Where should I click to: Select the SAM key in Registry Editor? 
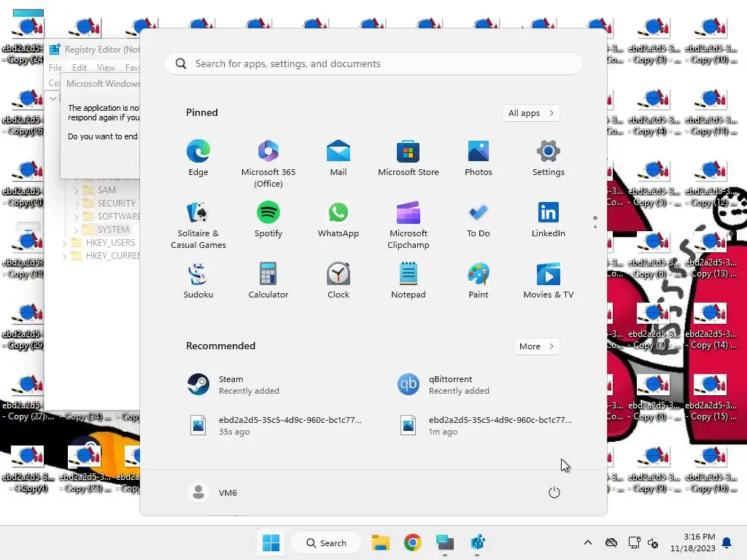point(107,190)
